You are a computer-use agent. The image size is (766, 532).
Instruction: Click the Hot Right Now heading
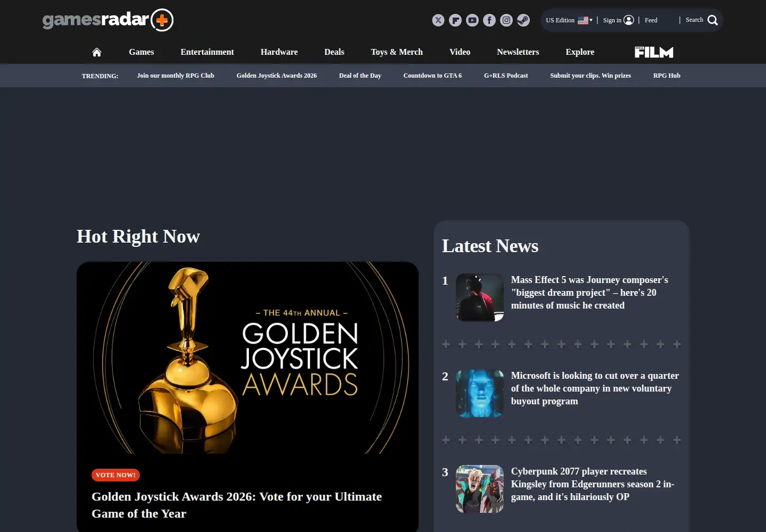pyautogui.click(x=138, y=236)
